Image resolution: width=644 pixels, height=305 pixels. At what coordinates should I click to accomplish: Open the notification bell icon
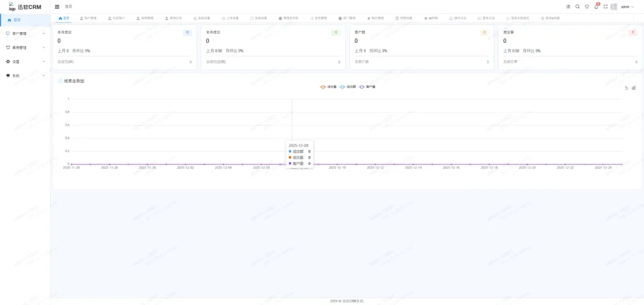tap(596, 7)
